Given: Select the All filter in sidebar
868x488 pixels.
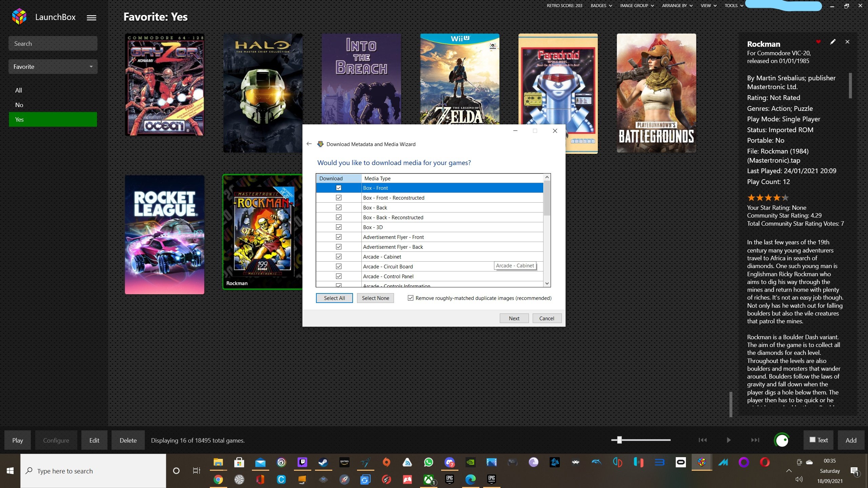Looking at the screenshot, I should (53, 90).
